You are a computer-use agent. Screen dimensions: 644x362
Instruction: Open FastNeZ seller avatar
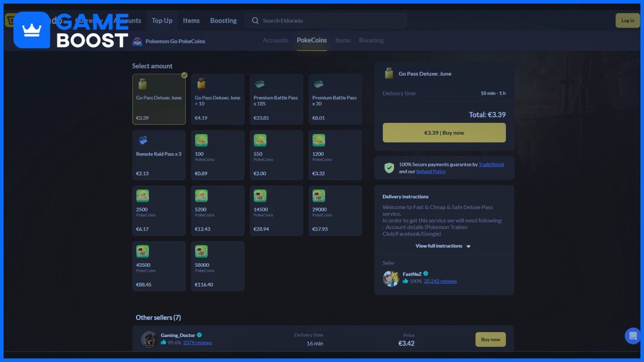(391, 278)
